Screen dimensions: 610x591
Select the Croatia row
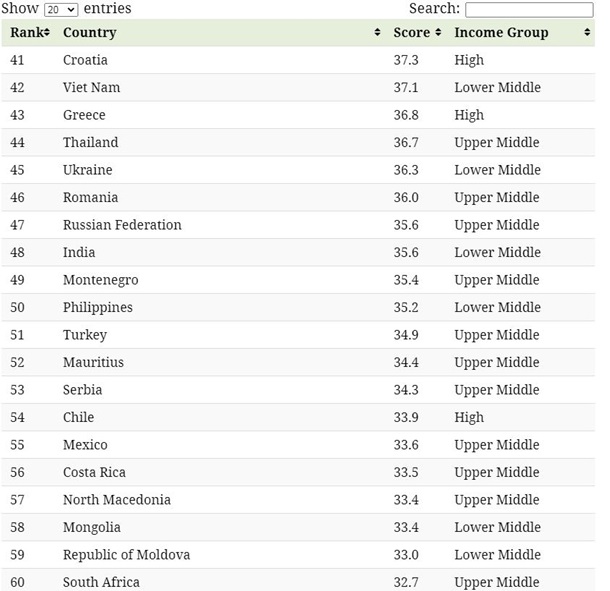coord(298,60)
